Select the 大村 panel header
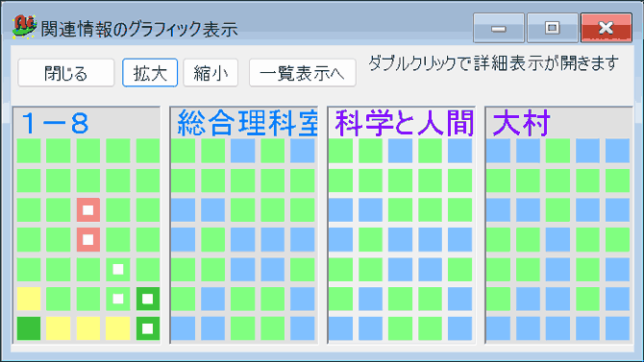 (522, 123)
